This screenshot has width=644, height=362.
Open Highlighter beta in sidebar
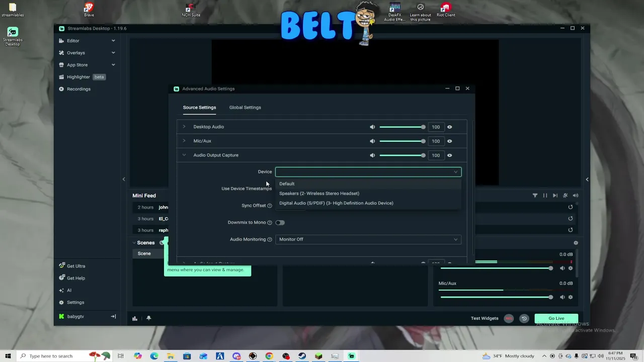coord(82,77)
